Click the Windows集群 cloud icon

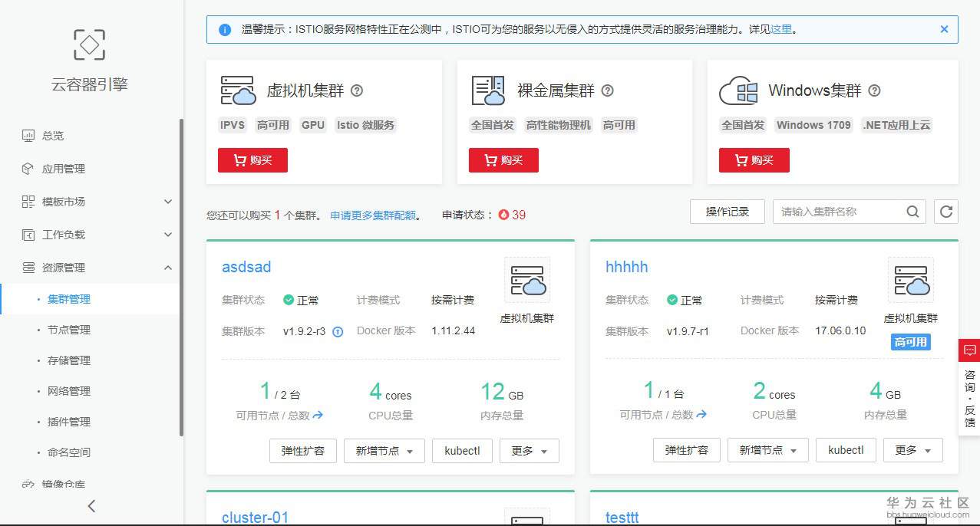739,90
